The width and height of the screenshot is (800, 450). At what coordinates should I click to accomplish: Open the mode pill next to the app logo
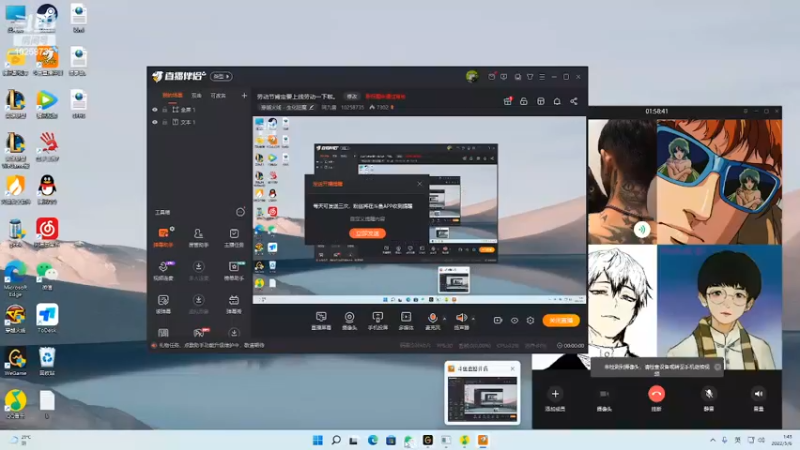(221, 77)
